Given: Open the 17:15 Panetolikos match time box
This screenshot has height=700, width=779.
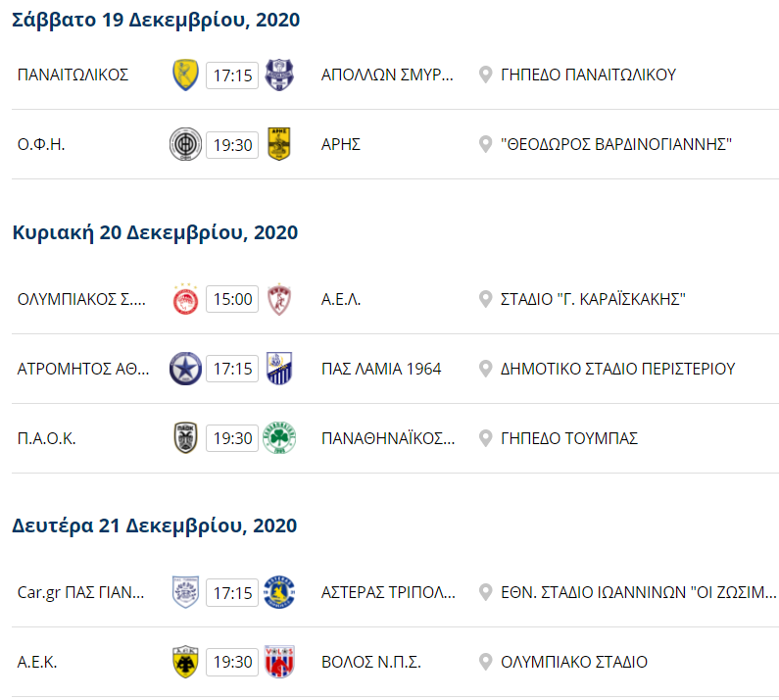Looking at the screenshot, I should point(232,75).
